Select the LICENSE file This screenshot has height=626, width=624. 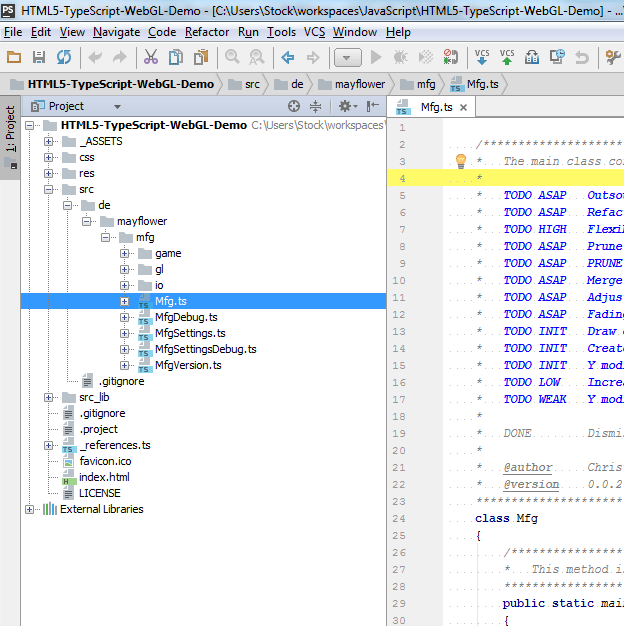tap(99, 493)
